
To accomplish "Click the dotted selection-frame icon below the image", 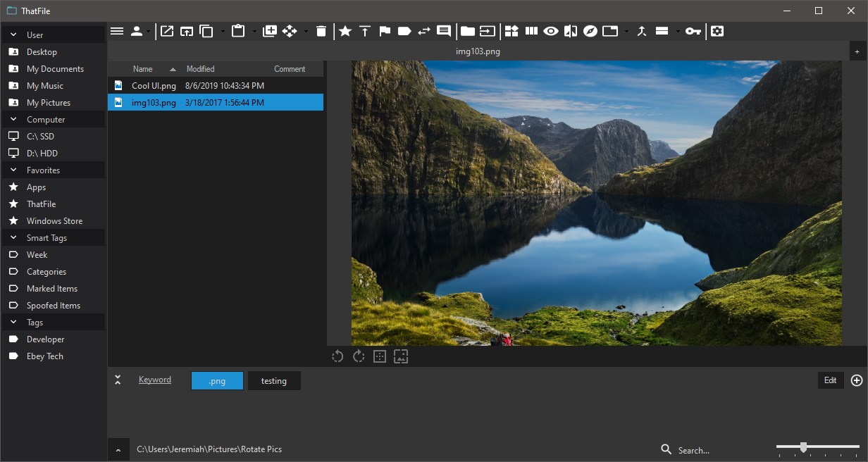I will pos(380,356).
